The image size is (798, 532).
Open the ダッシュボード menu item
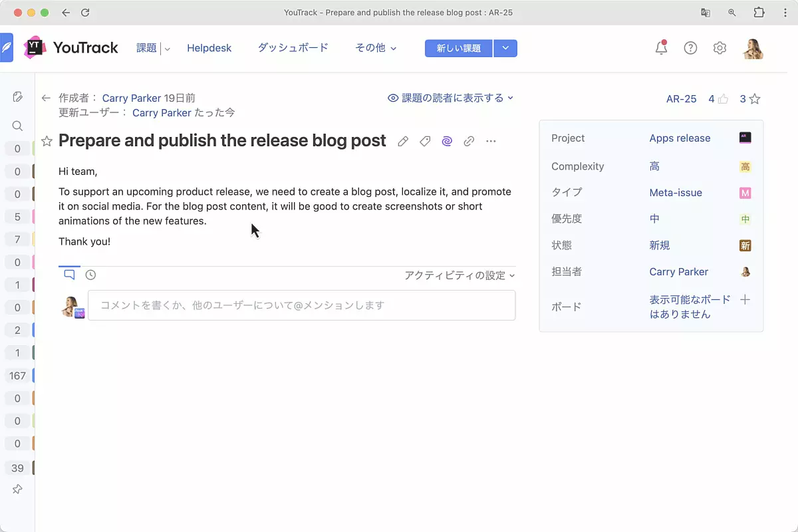(293, 48)
